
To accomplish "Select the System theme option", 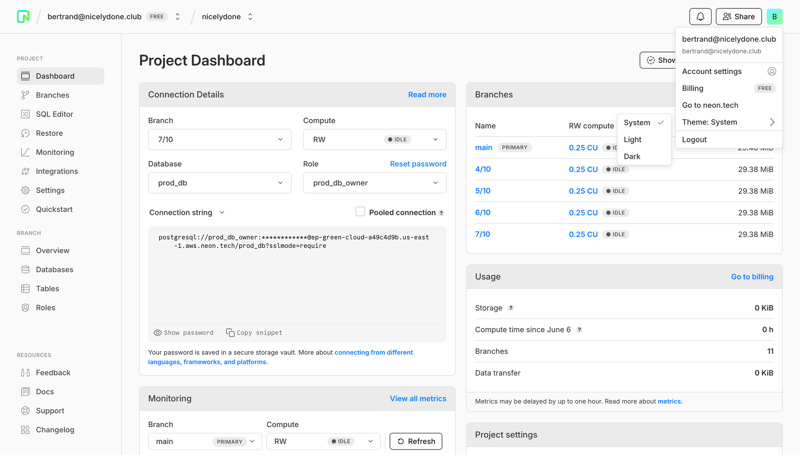I will pos(644,122).
